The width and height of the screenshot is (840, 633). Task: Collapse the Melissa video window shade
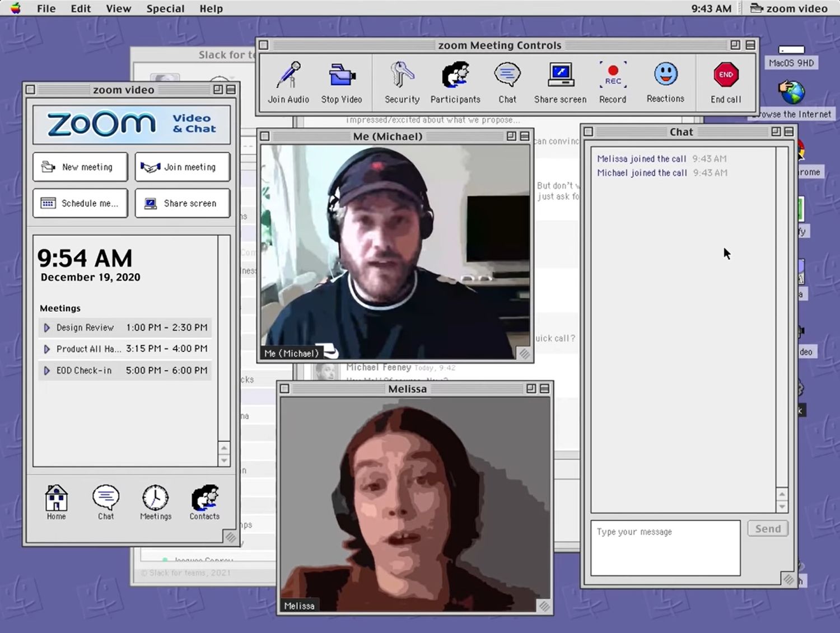544,389
